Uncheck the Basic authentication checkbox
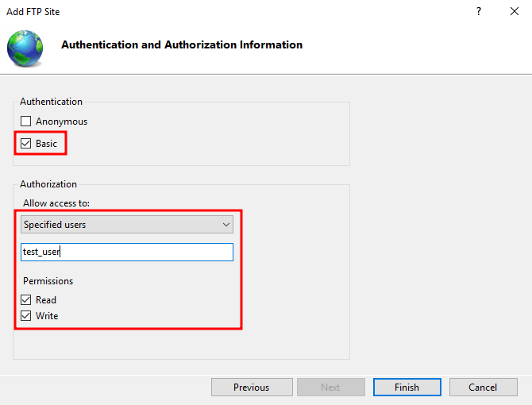532x405 pixels. (25, 144)
